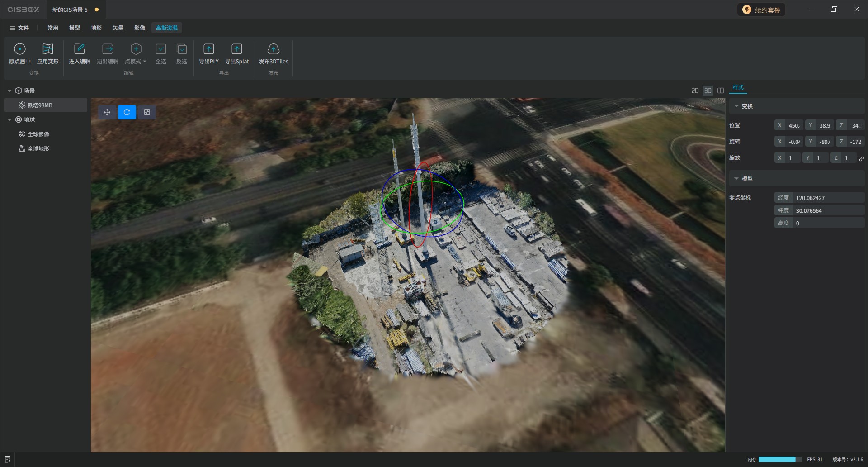The image size is (868, 467).
Task: Click the 导出Splat export icon
Action: (x=236, y=49)
